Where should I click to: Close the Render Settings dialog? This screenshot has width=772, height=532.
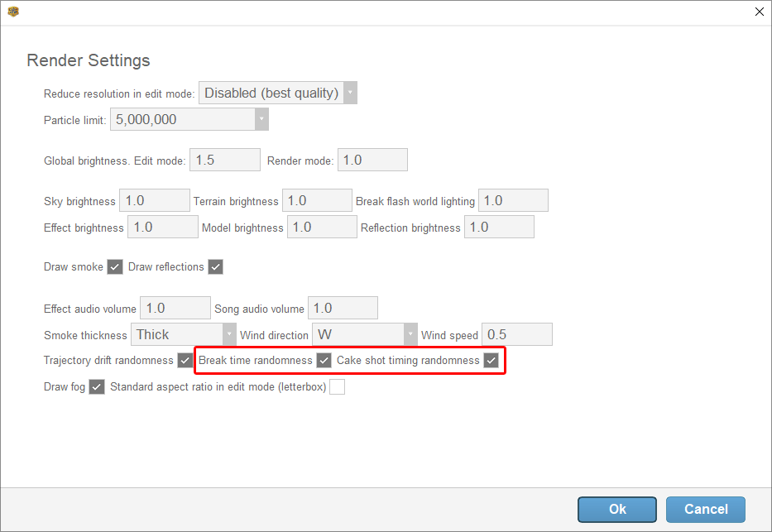click(x=760, y=12)
